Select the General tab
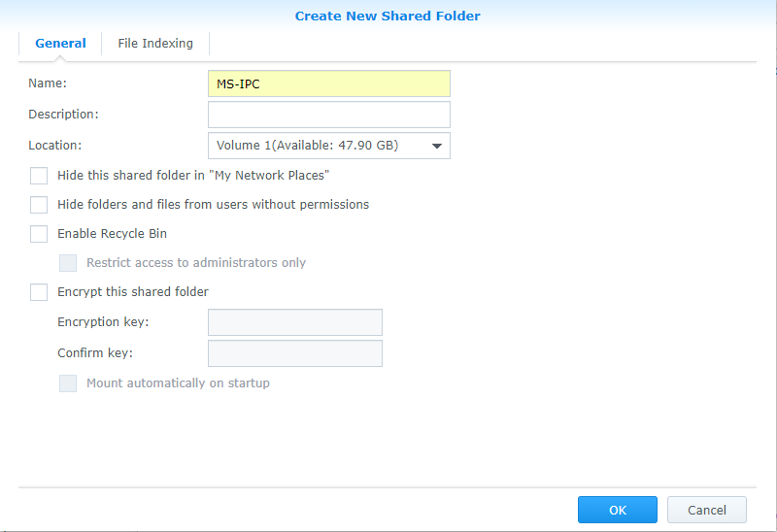The image size is (777, 532). 60,44
